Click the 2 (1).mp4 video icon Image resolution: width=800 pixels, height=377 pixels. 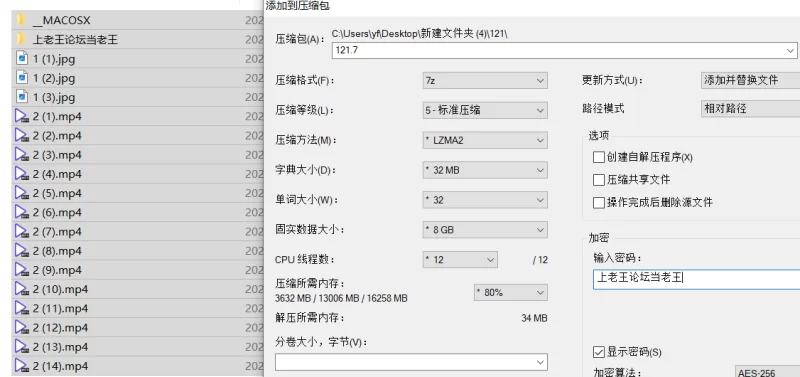[21, 116]
